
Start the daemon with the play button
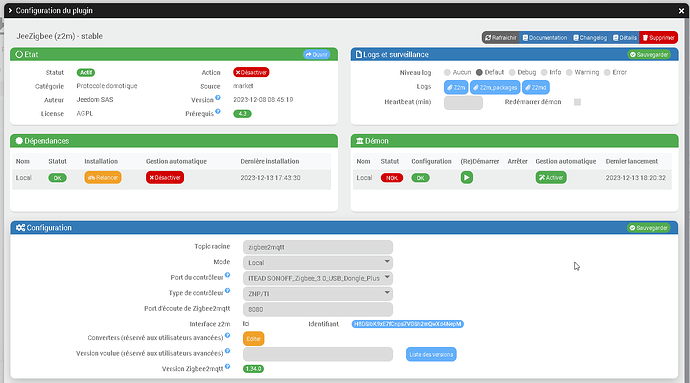click(467, 177)
